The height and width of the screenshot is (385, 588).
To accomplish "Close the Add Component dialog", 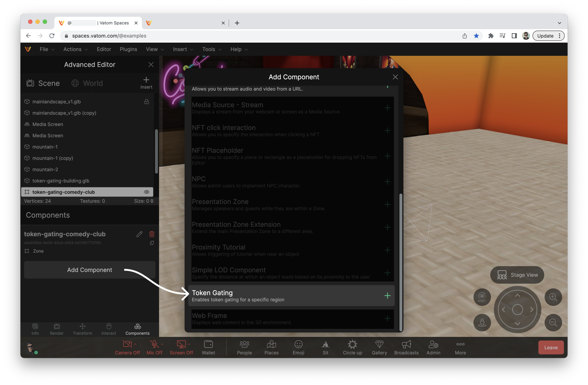I will pos(395,77).
